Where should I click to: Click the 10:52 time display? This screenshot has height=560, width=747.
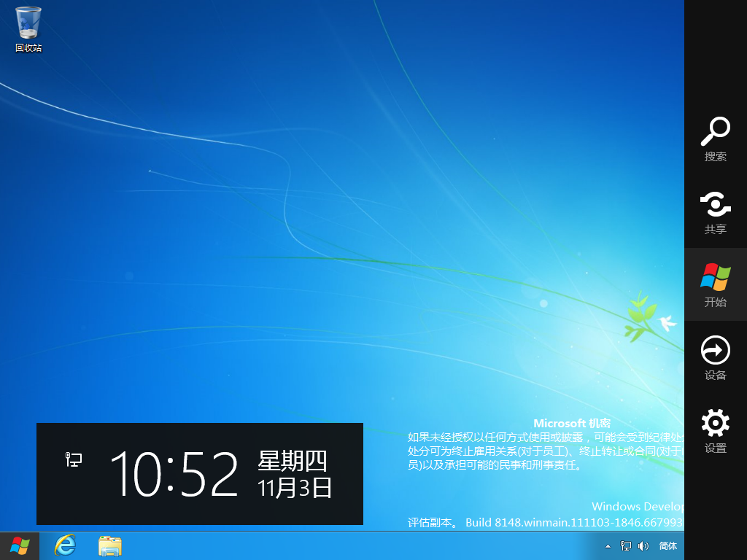pyautogui.click(x=174, y=474)
